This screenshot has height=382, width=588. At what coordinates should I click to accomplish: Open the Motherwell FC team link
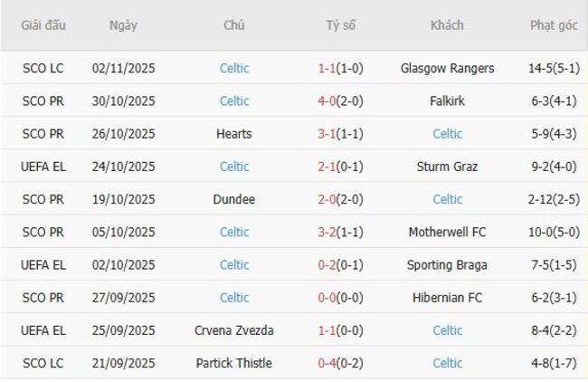point(447,232)
